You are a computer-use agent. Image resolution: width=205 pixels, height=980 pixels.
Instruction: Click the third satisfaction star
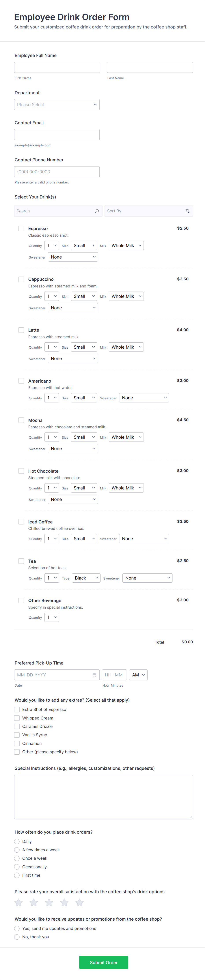(x=49, y=902)
